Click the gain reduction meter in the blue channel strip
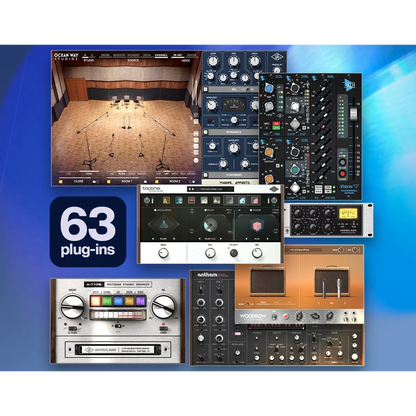 pyautogui.click(x=234, y=104)
